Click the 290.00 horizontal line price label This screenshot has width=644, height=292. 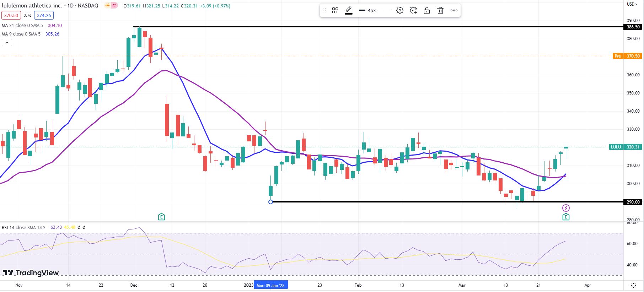coord(633,202)
